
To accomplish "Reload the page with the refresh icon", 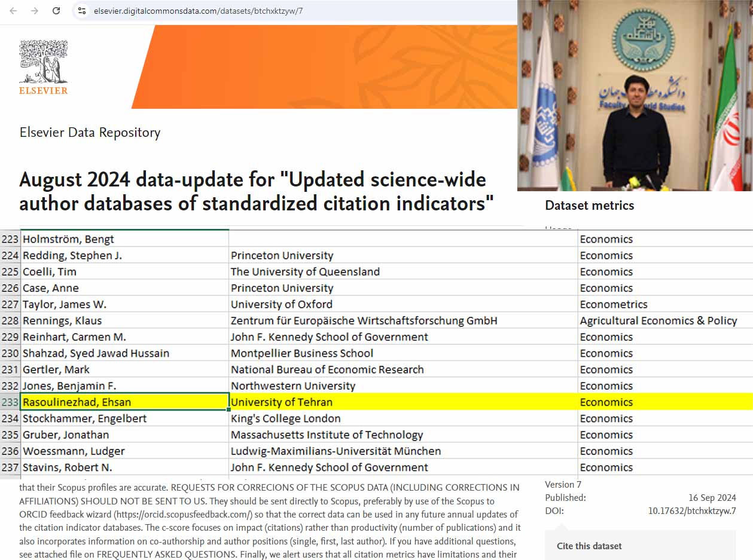I will [56, 11].
